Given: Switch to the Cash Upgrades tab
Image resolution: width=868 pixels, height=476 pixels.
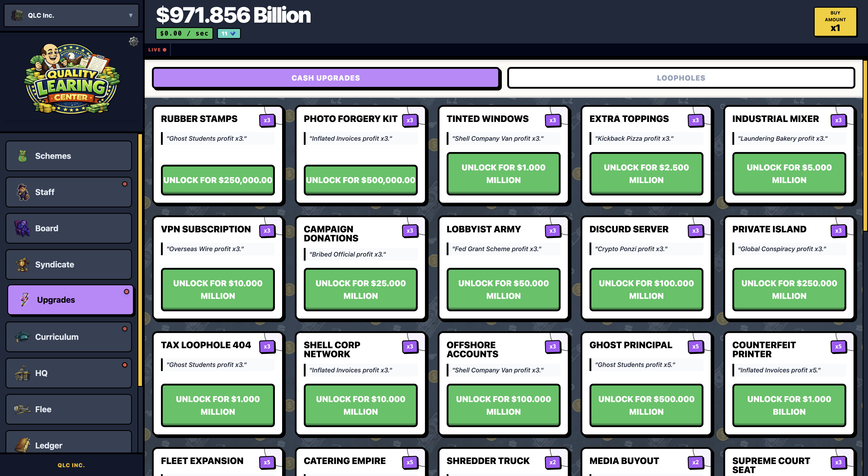Looking at the screenshot, I should point(326,78).
